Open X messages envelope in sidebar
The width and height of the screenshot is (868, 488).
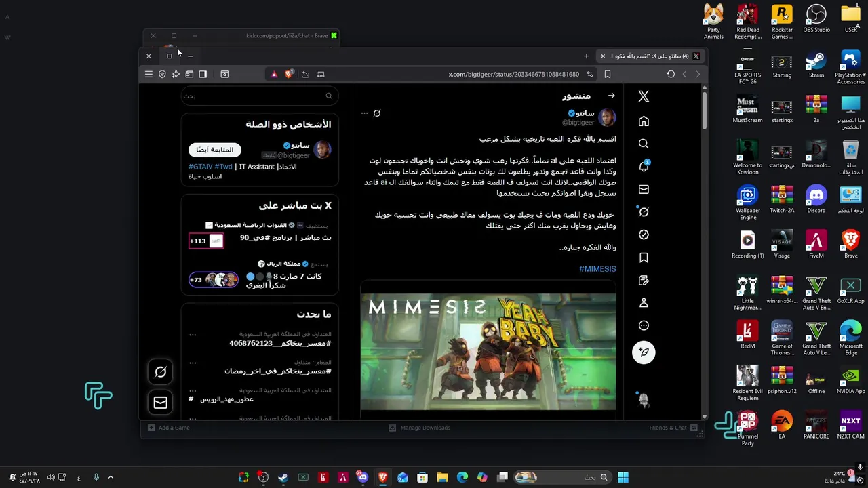click(x=644, y=189)
